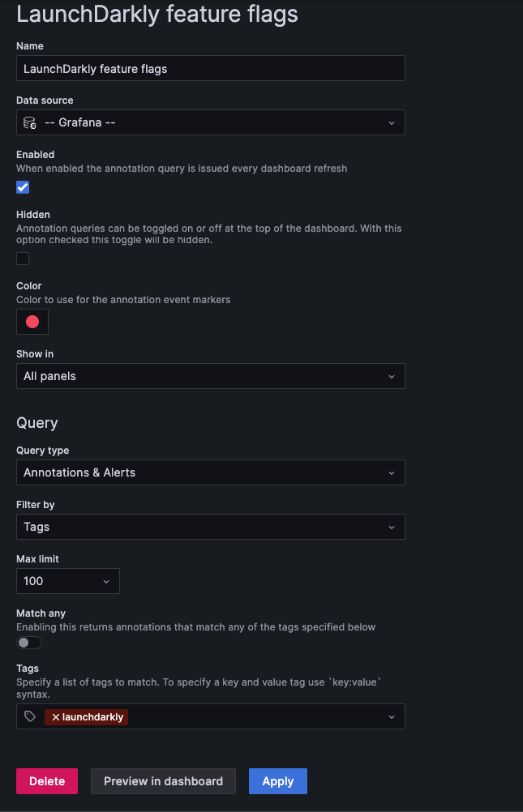Viewport: 523px width, 812px height.
Task: Click the chevron on the Filter by selector
Action: coord(392,527)
